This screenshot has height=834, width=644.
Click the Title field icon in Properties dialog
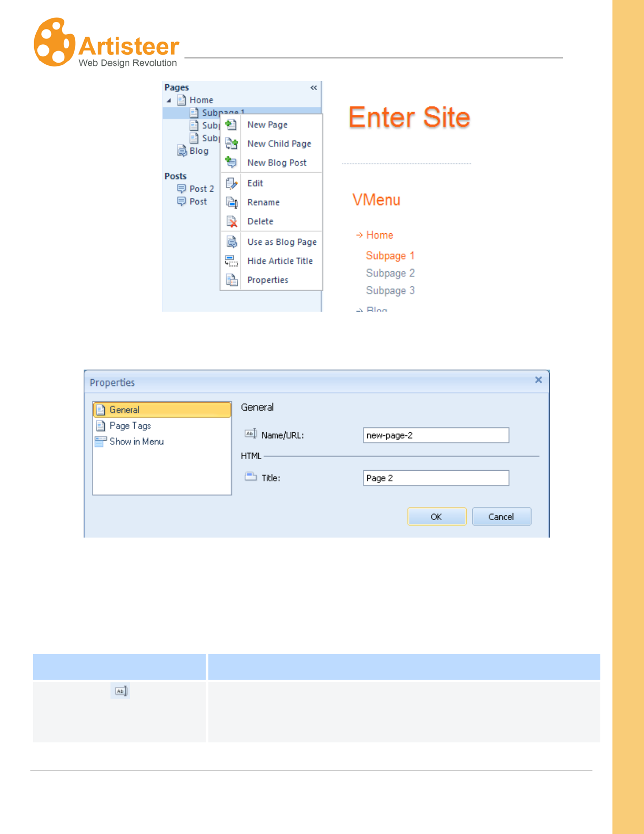250,477
